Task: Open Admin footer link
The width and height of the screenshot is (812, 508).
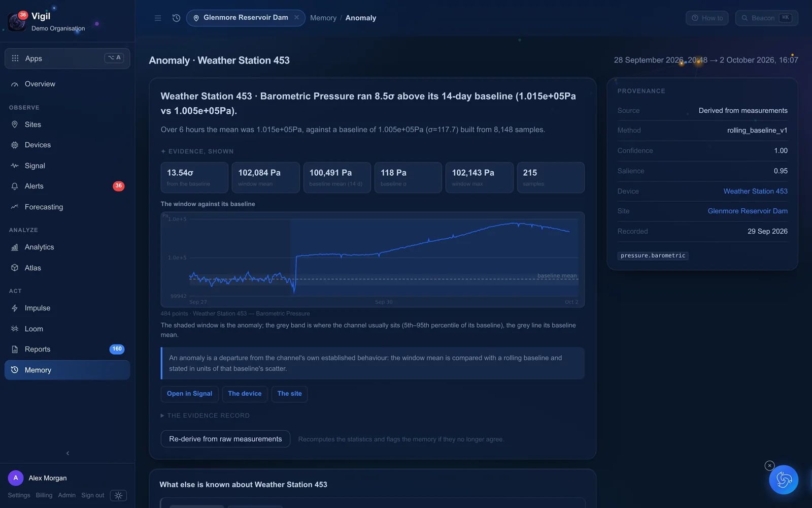Action: [66, 495]
